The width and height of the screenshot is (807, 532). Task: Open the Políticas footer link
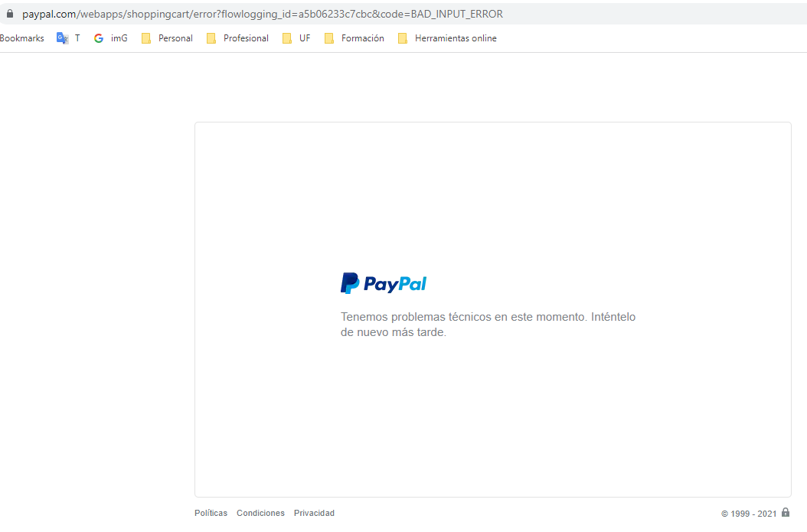[211, 513]
